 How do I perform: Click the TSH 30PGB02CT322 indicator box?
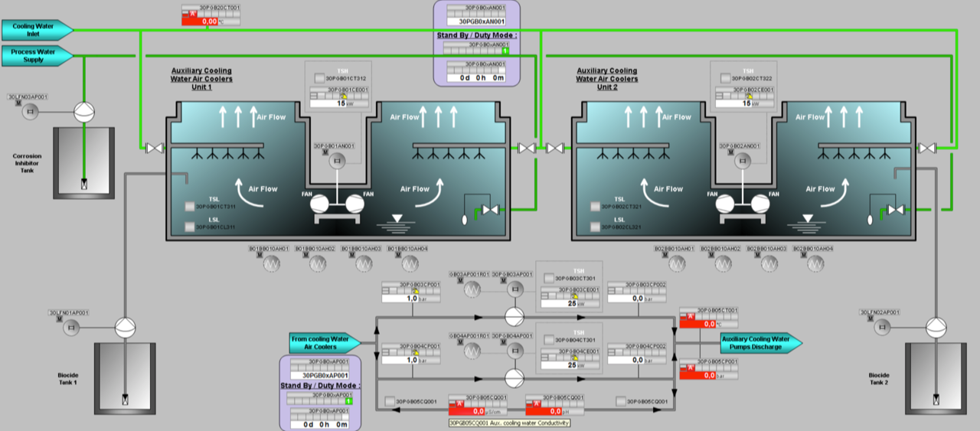[725, 78]
